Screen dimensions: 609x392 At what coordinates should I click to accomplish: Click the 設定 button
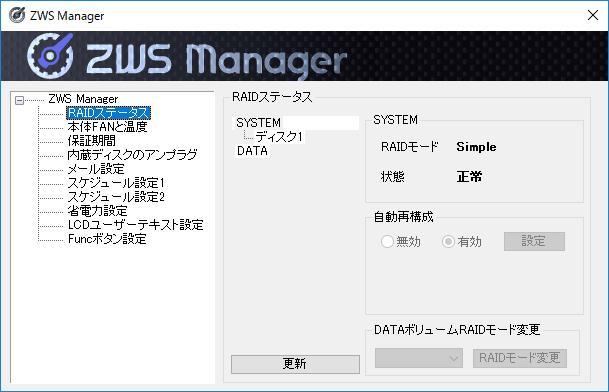[534, 241]
